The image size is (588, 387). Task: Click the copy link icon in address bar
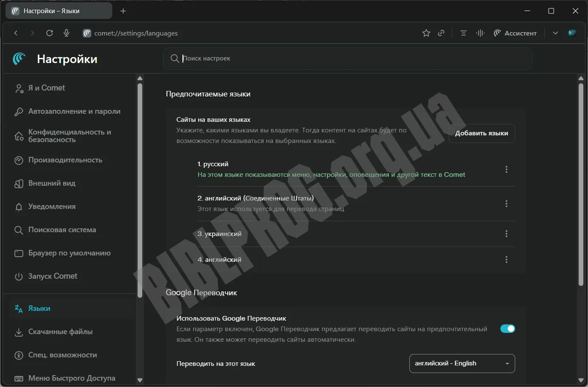point(441,33)
